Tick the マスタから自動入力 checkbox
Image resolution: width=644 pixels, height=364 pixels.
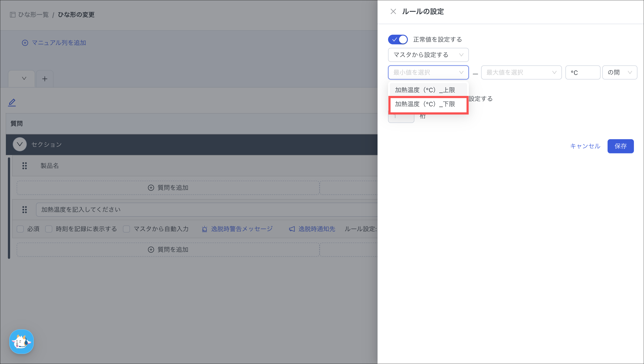[x=126, y=229]
